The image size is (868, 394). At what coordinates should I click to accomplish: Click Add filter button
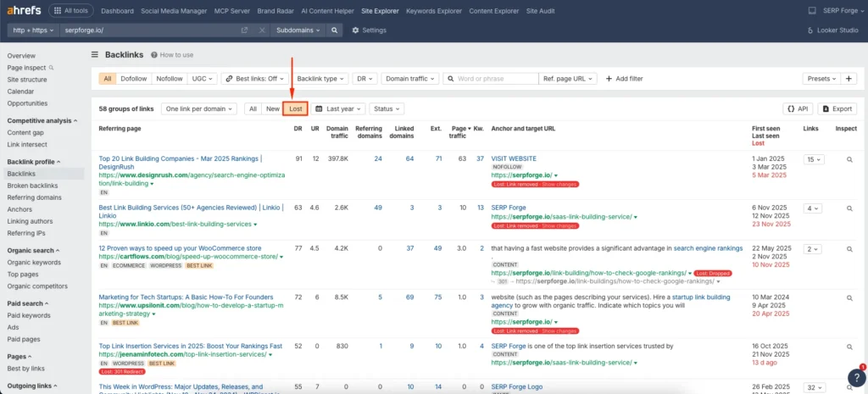[625, 79]
